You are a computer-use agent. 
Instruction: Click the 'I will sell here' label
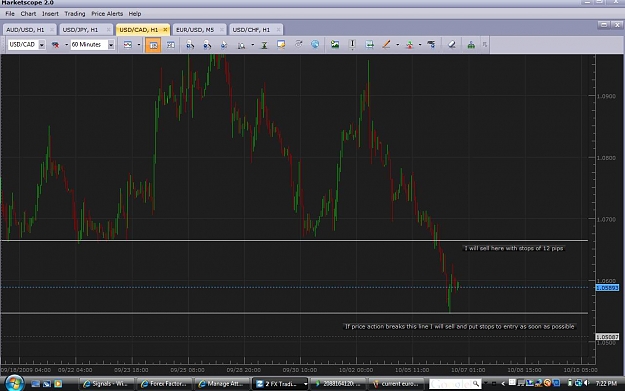514,248
